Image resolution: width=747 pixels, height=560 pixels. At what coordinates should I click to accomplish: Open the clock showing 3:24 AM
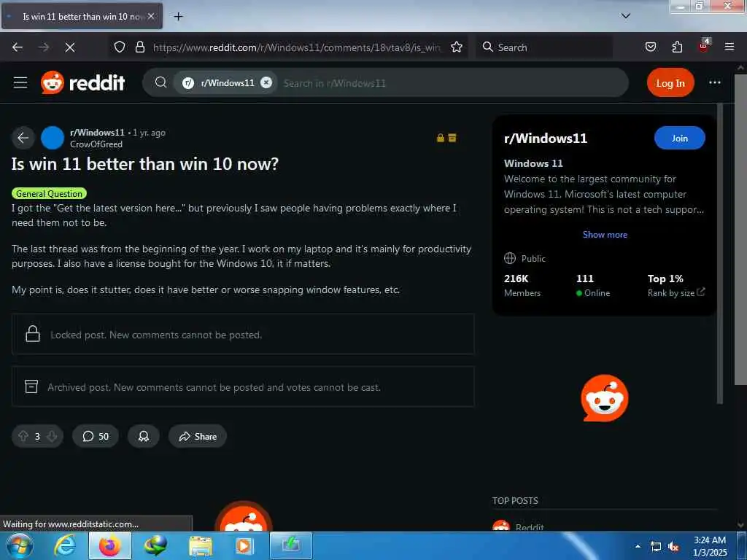[x=710, y=546]
